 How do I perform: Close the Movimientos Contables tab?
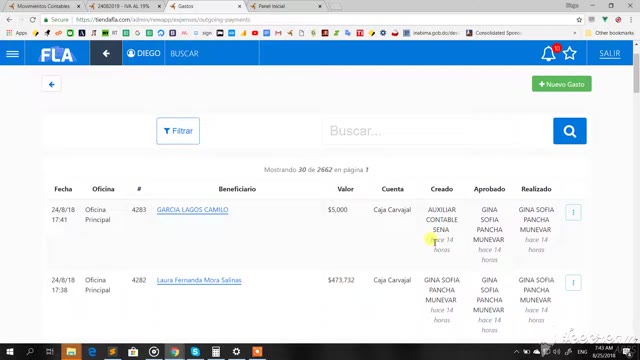78,6
